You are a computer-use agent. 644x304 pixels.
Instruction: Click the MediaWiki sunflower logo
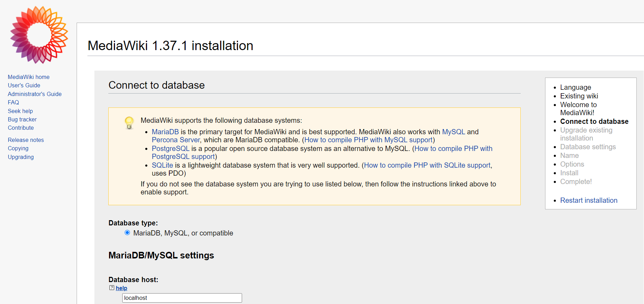click(x=39, y=35)
